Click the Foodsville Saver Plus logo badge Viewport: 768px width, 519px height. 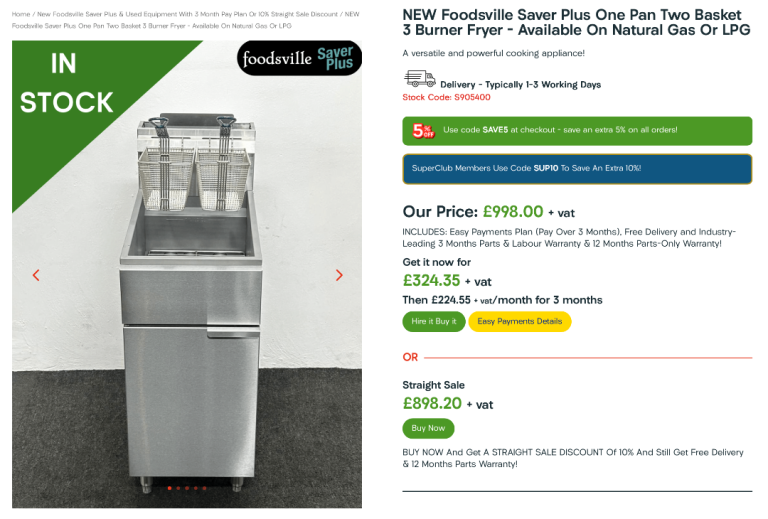pos(298,58)
